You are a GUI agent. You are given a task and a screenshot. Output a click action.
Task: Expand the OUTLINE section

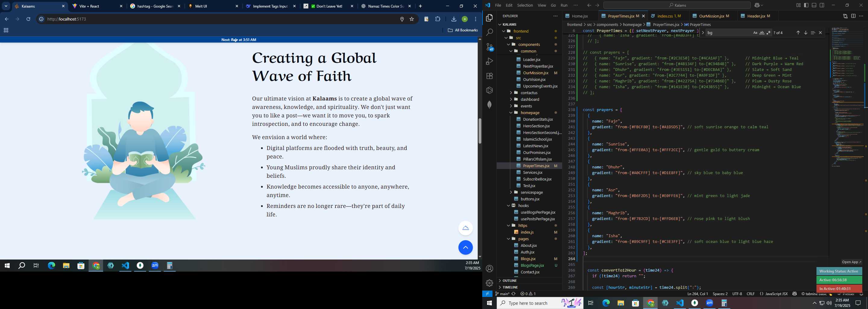509,281
